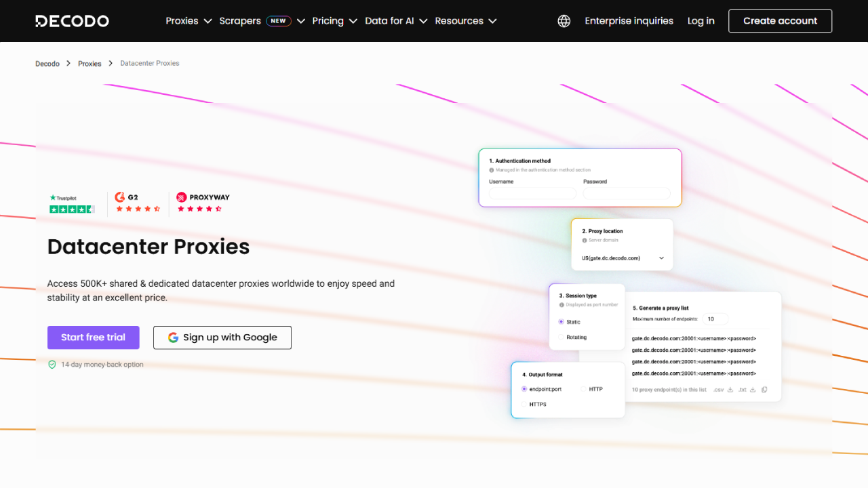Click the Username input field

pyautogui.click(x=532, y=194)
